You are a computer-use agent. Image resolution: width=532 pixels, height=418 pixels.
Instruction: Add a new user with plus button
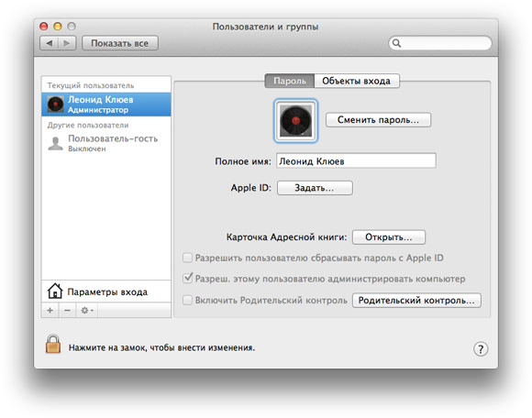(50, 310)
